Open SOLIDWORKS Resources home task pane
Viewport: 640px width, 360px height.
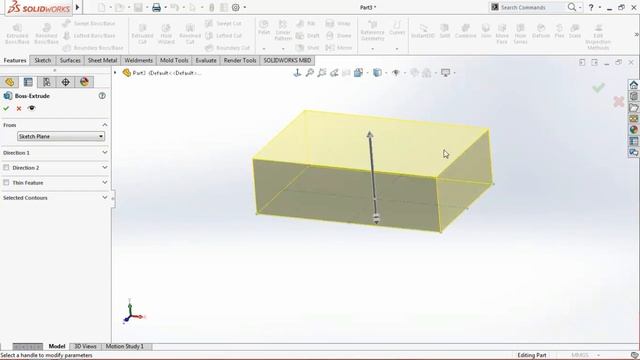[633, 84]
